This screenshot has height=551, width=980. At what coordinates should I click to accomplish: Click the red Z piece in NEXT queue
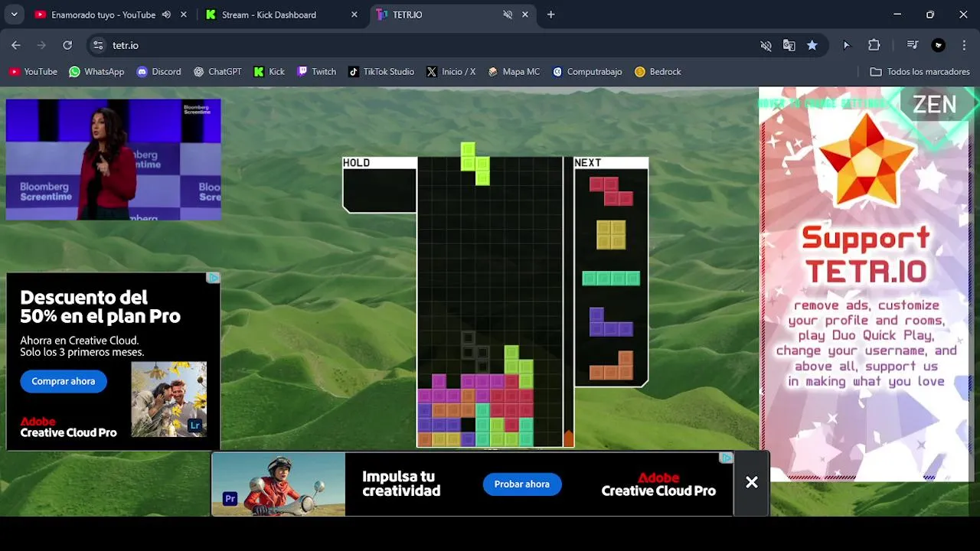coord(611,191)
